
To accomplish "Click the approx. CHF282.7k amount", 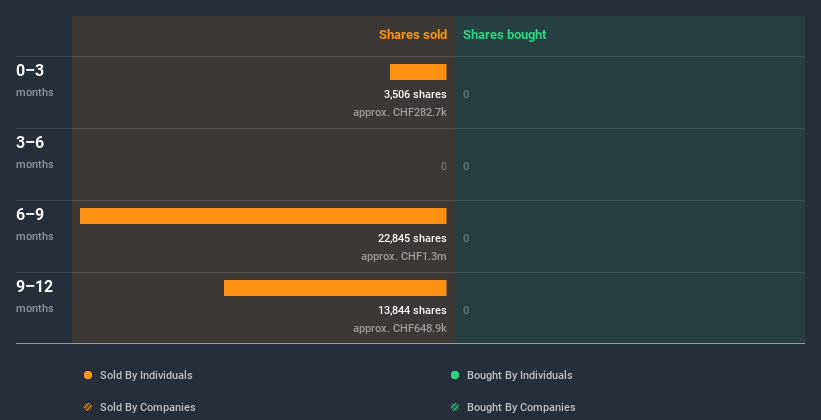I will 400,112.
